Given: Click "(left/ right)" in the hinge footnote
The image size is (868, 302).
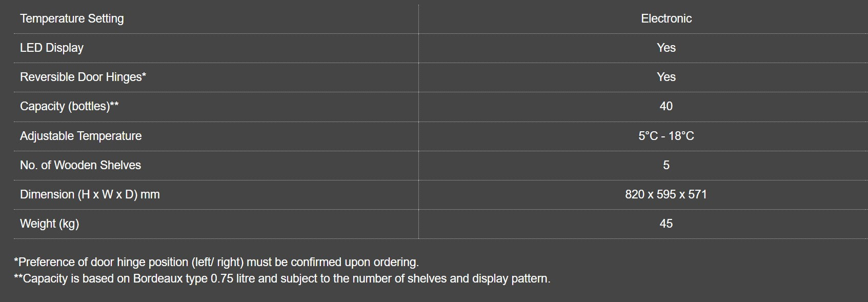Looking at the screenshot, I should 217,262.
